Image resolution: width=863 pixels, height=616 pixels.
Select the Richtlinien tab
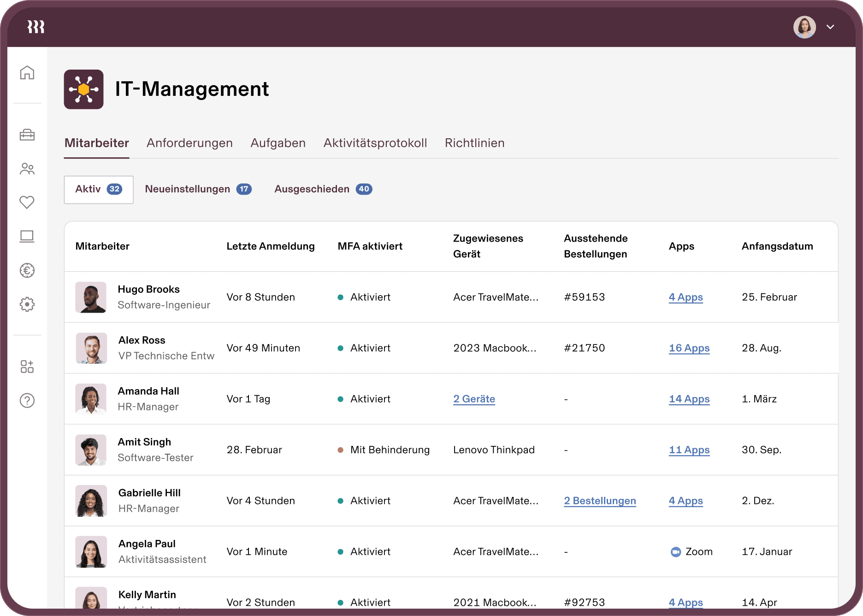point(474,143)
